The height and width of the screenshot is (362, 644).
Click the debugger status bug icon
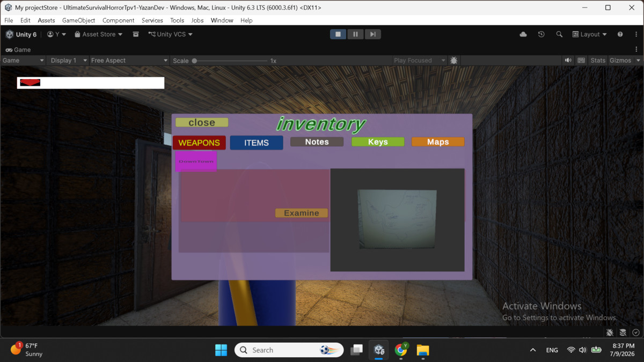[x=610, y=333]
